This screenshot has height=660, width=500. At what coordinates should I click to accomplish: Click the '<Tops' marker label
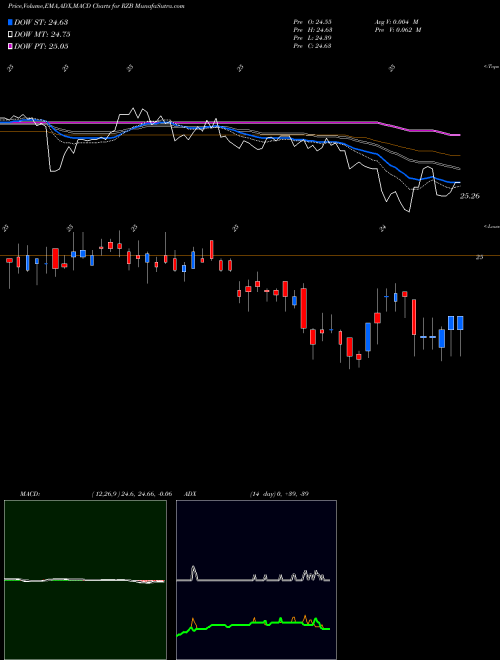[x=491, y=67]
